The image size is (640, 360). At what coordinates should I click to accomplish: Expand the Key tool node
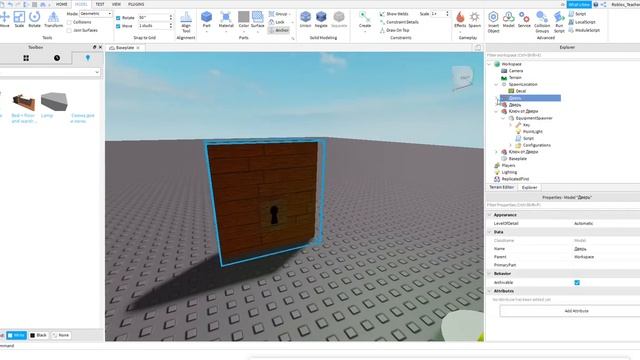point(510,125)
